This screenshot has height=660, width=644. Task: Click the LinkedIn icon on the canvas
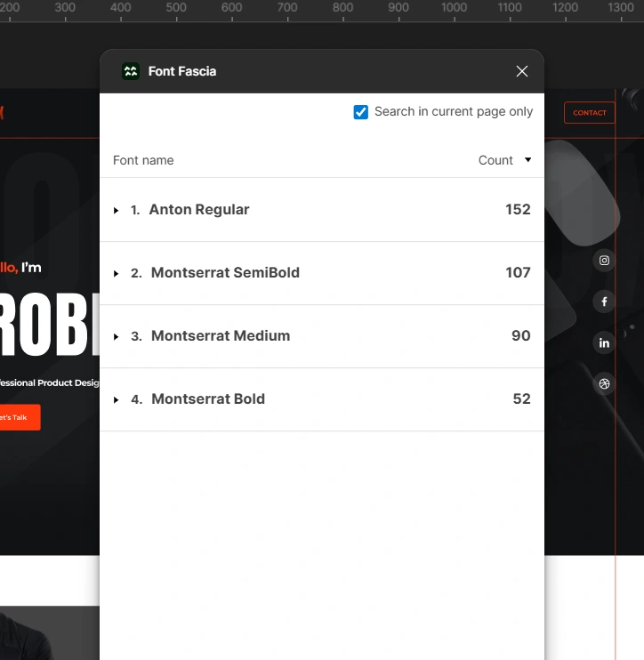point(604,342)
